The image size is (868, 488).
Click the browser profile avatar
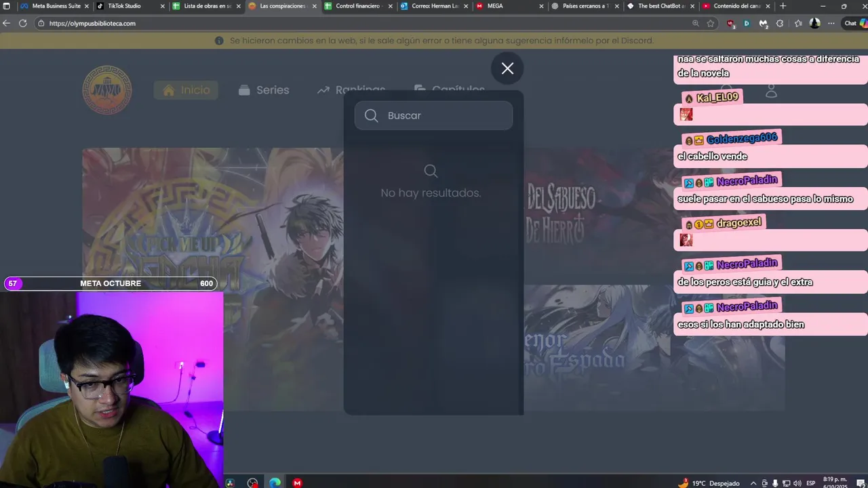click(x=815, y=23)
